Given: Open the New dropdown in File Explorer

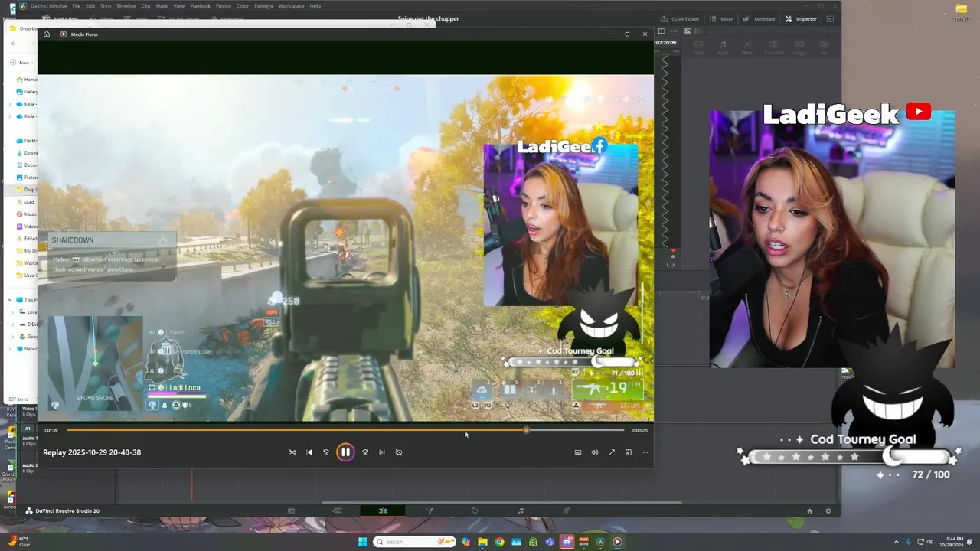Looking at the screenshot, I should [x=22, y=63].
